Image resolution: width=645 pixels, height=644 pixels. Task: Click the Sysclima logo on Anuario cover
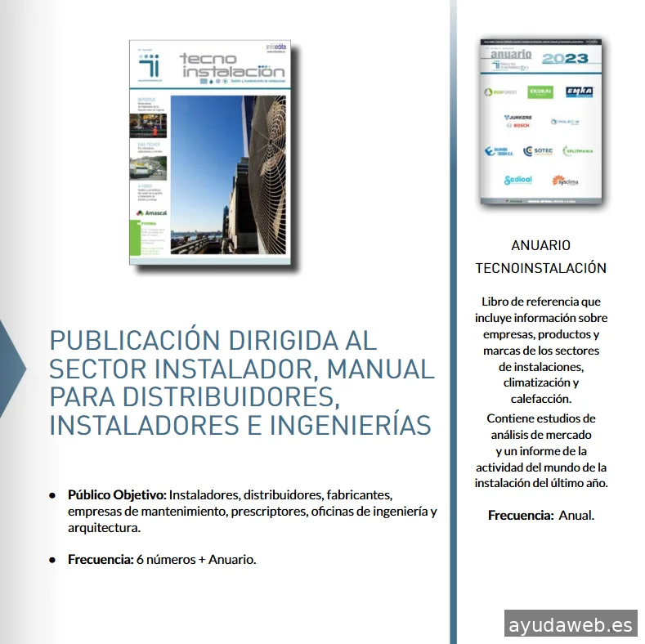[x=565, y=180]
